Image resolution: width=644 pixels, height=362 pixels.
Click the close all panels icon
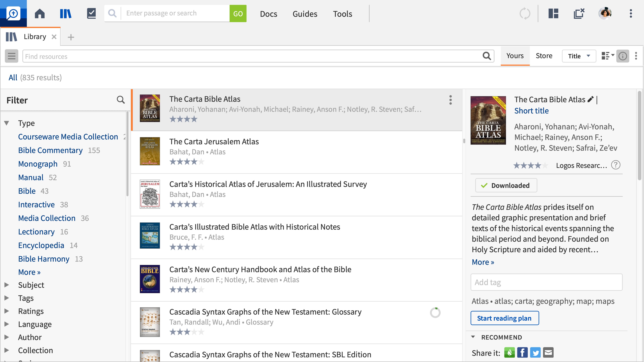point(579,13)
